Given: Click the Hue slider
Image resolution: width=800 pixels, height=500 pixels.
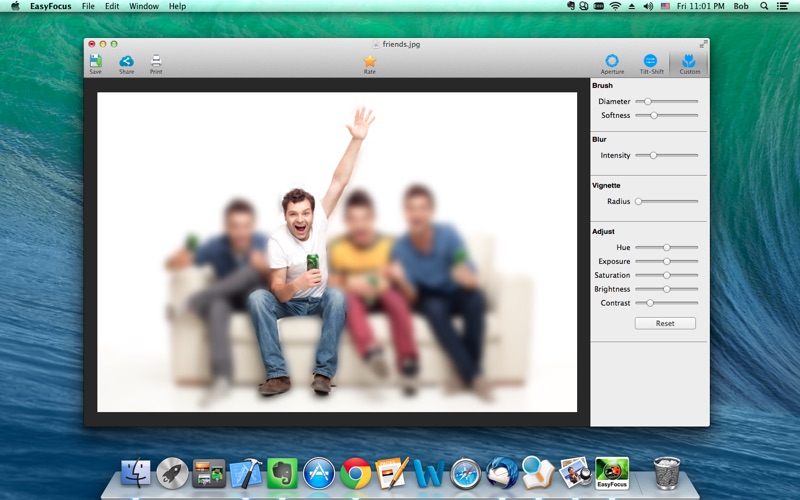Looking at the screenshot, I should click(666, 247).
